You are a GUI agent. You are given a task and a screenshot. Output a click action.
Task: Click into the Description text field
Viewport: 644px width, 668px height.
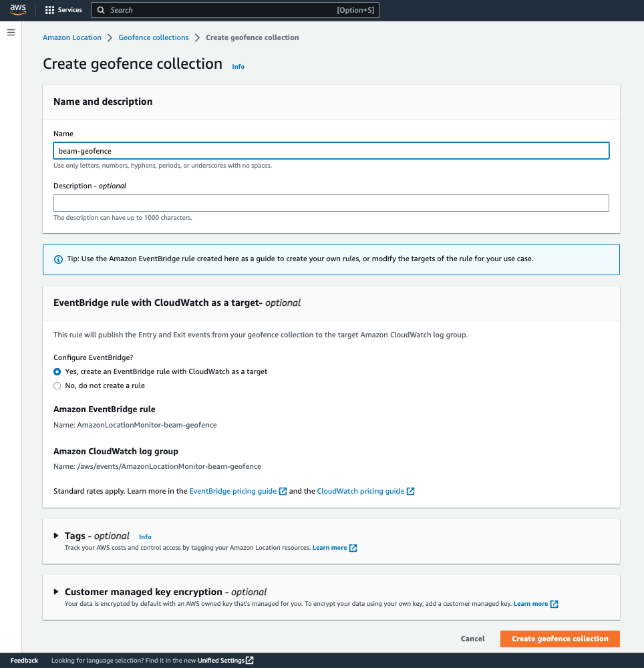coord(331,203)
